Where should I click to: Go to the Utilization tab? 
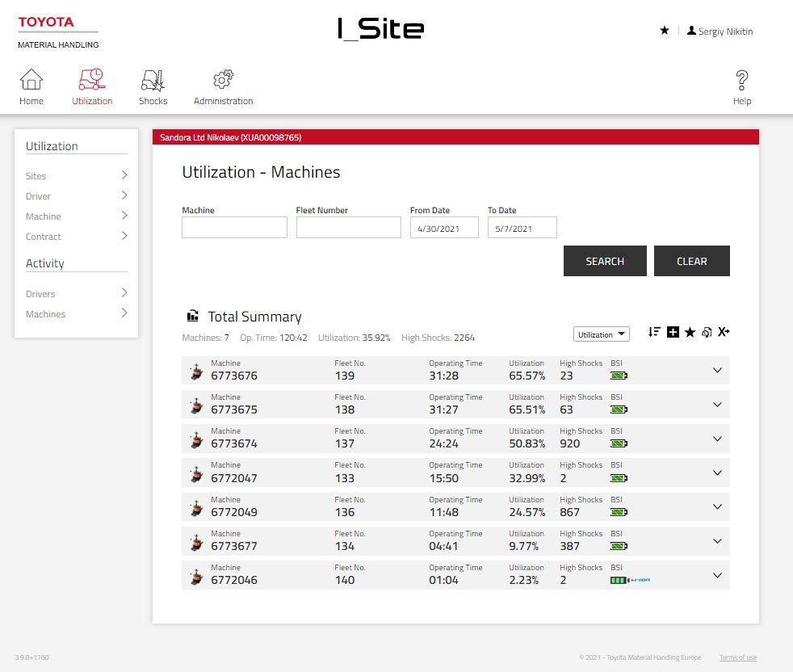click(x=92, y=87)
